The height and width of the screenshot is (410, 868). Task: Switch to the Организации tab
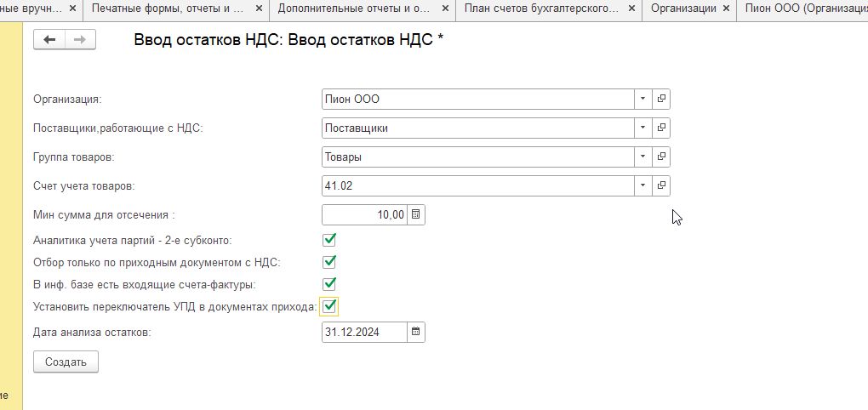(x=683, y=9)
